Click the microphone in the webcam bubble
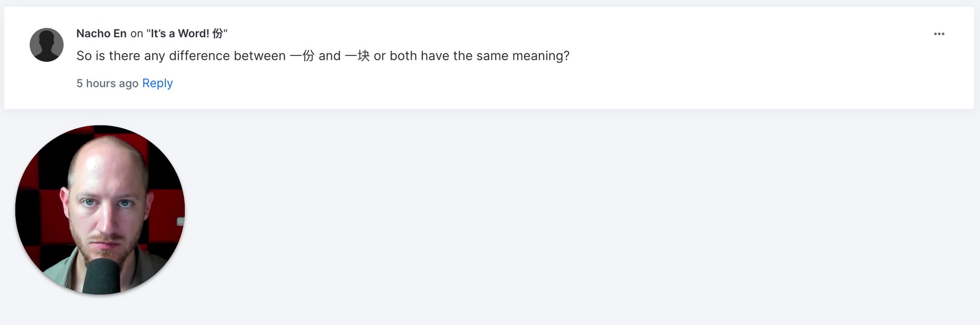 [x=102, y=276]
